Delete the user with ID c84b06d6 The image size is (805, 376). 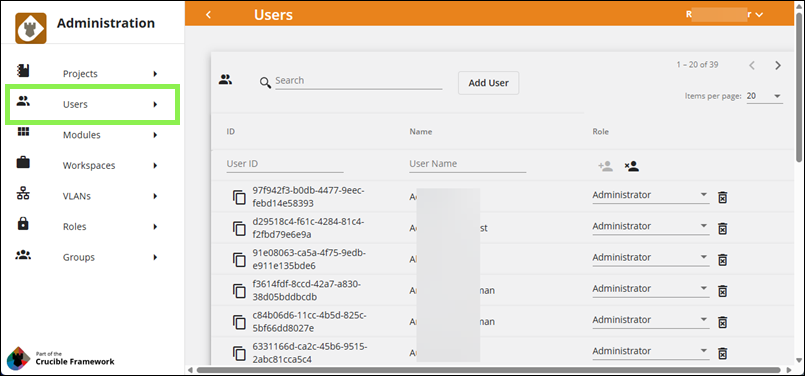[x=722, y=323]
